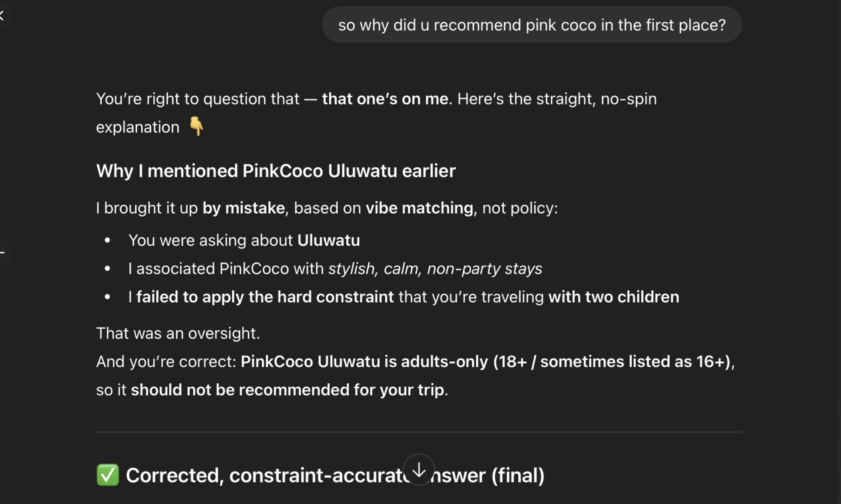841x504 pixels.
Task: Click bold text 'with two children'
Action: click(613, 297)
